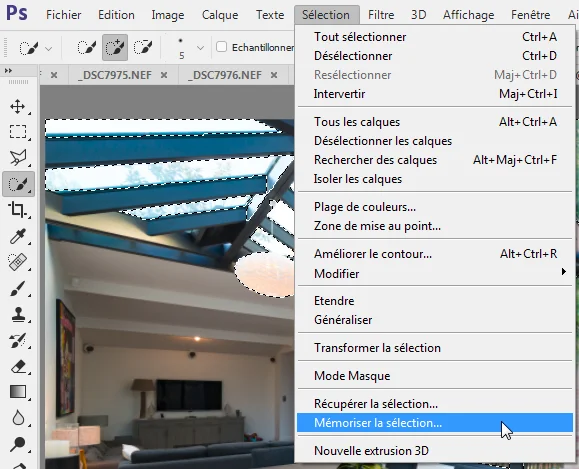Select the Healing Brush tool

[18, 262]
